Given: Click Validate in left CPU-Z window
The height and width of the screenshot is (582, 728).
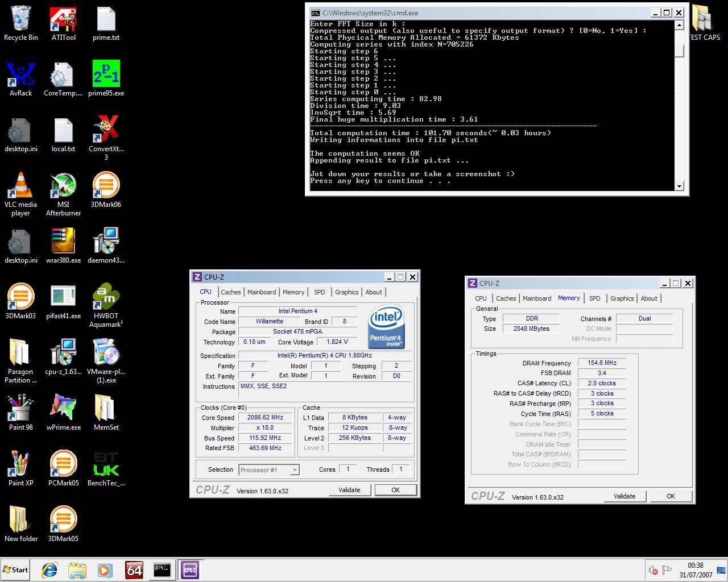Looking at the screenshot, I should tap(349, 490).
